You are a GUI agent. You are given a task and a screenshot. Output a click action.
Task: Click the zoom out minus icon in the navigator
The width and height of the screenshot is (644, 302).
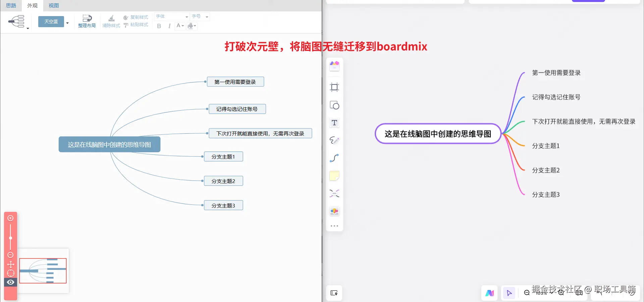[x=10, y=255]
